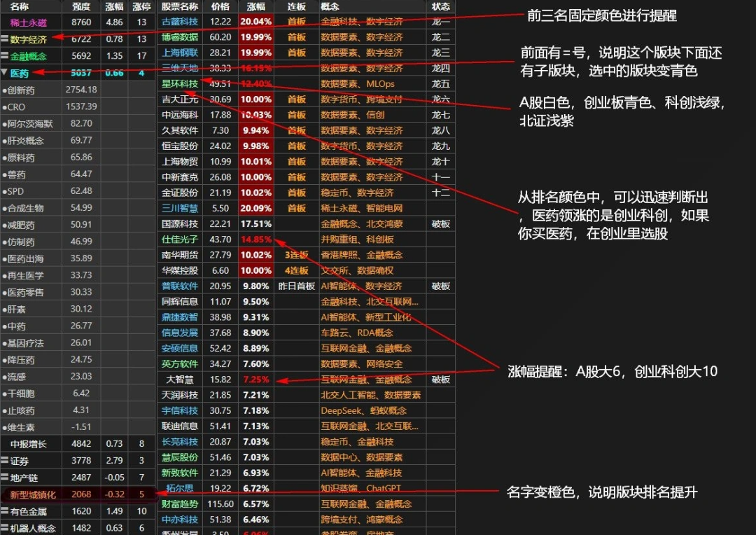The height and width of the screenshot is (535, 756).
Task: Expand the 地产链 sector's = marker
Action: (x=4, y=477)
